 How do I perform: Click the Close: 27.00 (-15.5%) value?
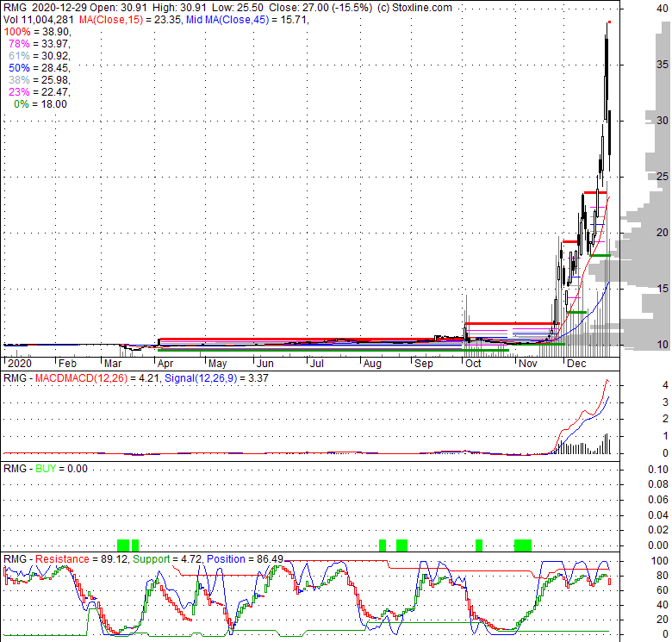[320, 8]
